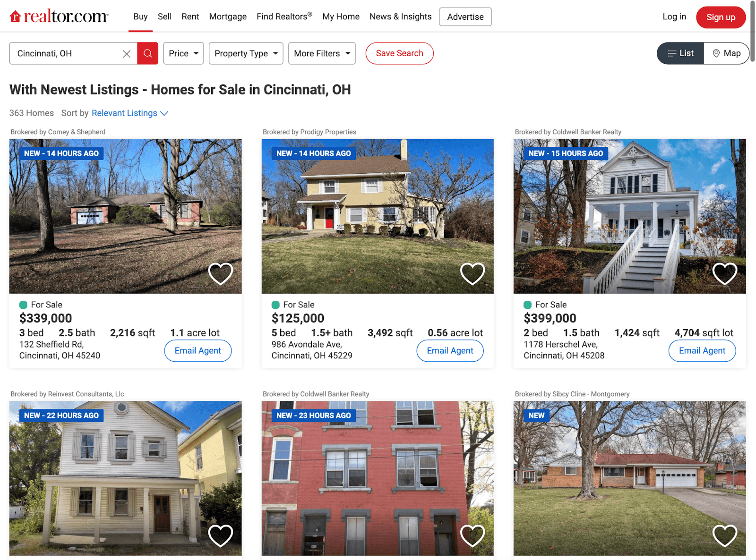Open the Mortgage menu item
This screenshot has width=756, height=560.
coord(228,17)
